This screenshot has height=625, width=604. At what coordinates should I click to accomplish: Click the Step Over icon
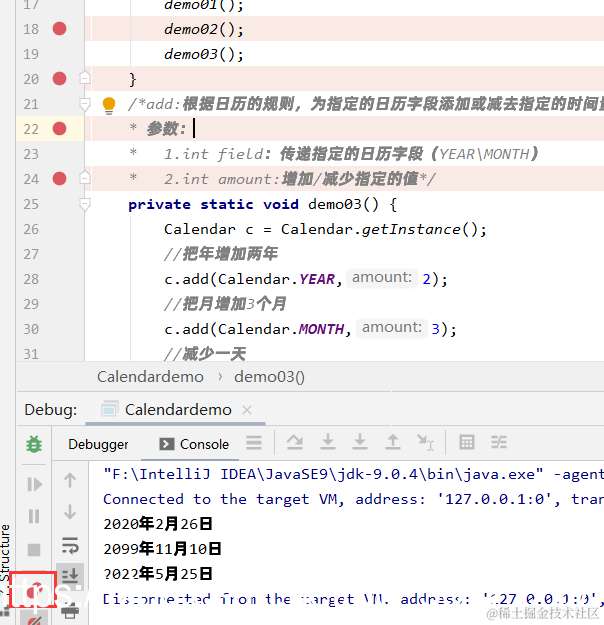(295, 442)
